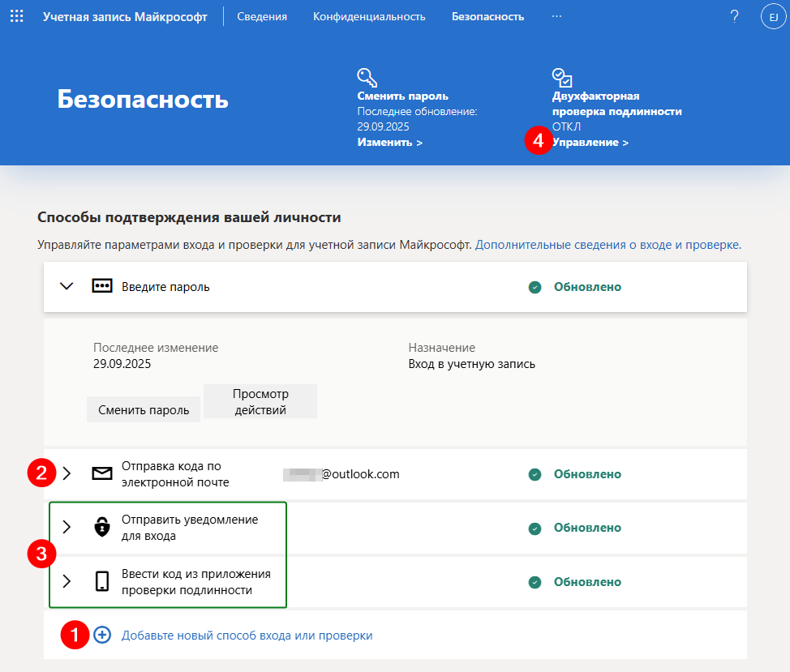This screenshot has width=790, height=672.
Task: Click Управление under two-factor verification
Action: coord(590,141)
